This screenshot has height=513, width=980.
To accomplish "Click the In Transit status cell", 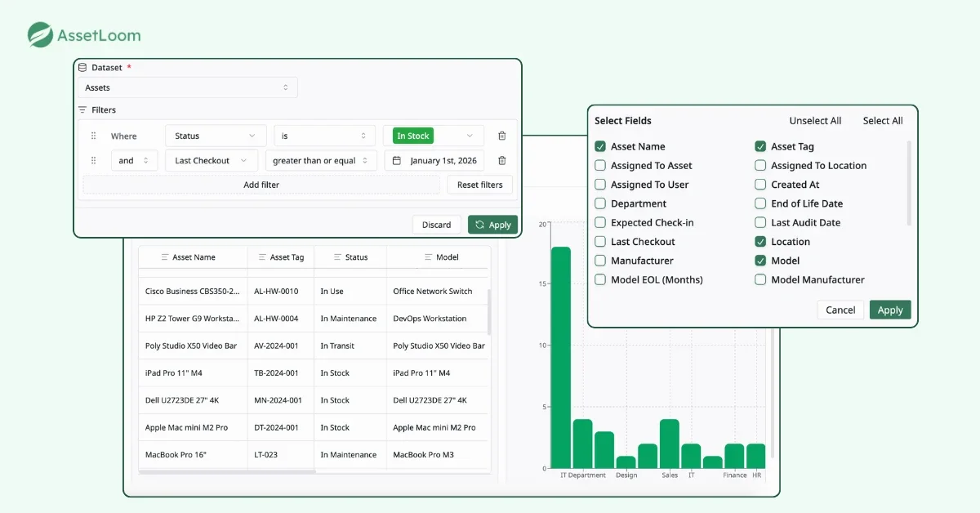I will pyautogui.click(x=350, y=346).
